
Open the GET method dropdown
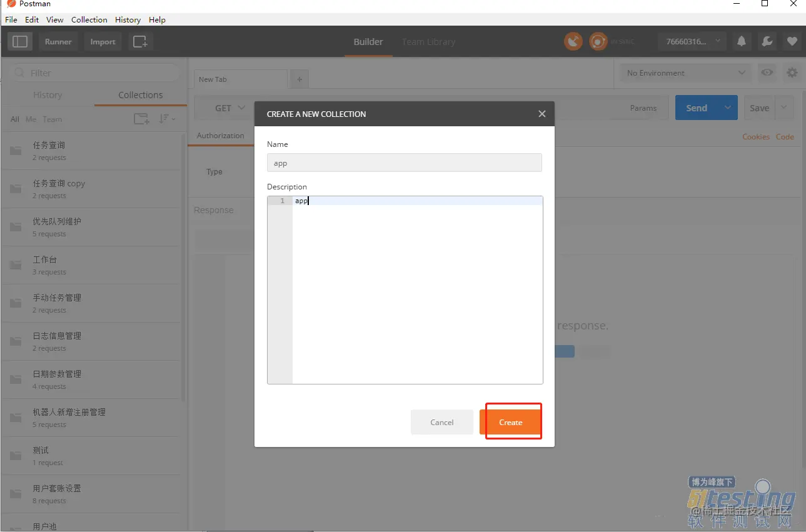click(x=230, y=108)
